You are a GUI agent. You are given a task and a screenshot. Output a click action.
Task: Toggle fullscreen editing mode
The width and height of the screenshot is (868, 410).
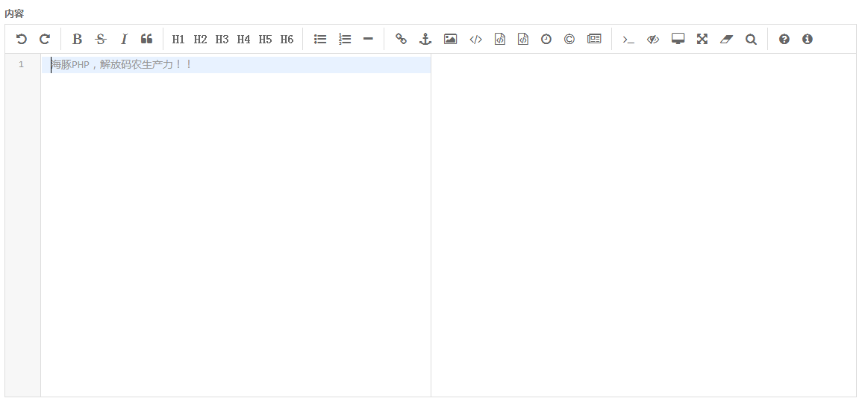[702, 39]
